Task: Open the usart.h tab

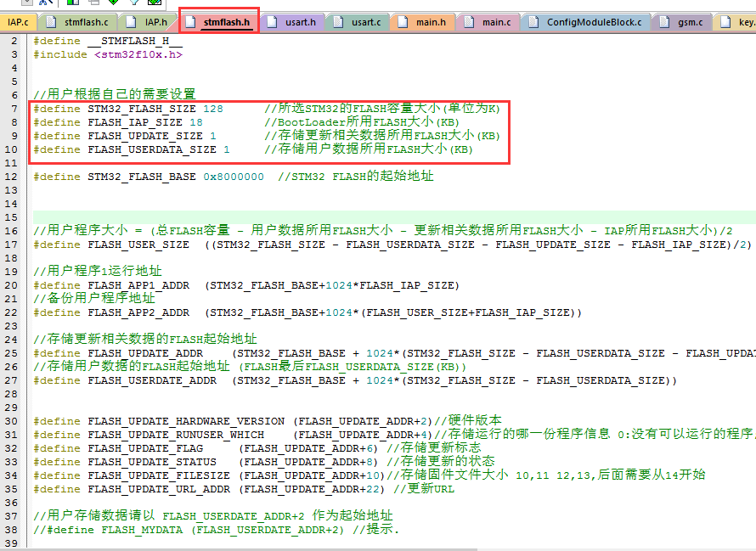Action: pyautogui.click(x=292, y=22)
